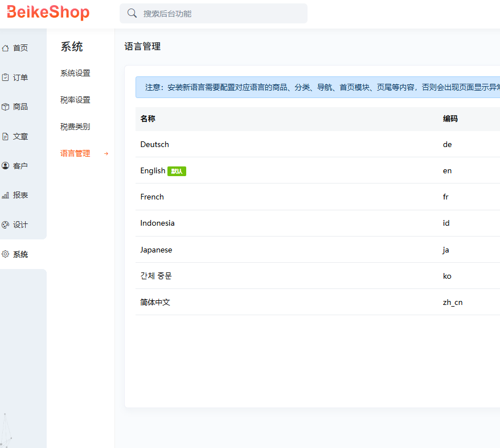Viewport: 500px width, 448px height.
Task: Click the 默认 badge next to English
Action: pyautogui.click(x=177, y=170)
